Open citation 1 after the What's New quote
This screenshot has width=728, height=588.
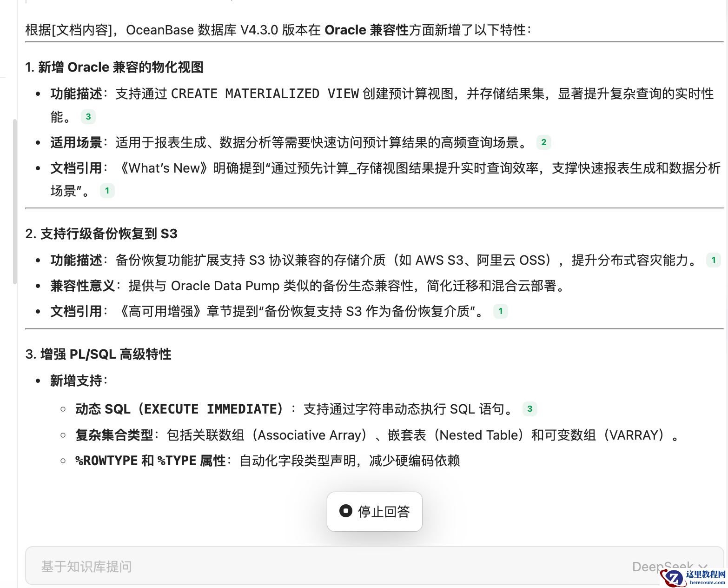(107, 191)
